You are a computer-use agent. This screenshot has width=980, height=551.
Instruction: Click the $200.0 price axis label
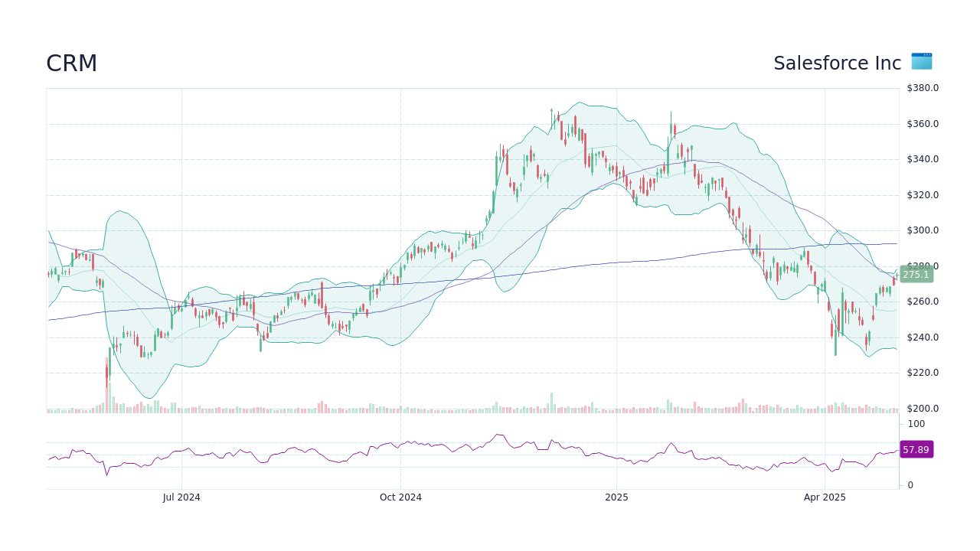(x=923, y=409)
